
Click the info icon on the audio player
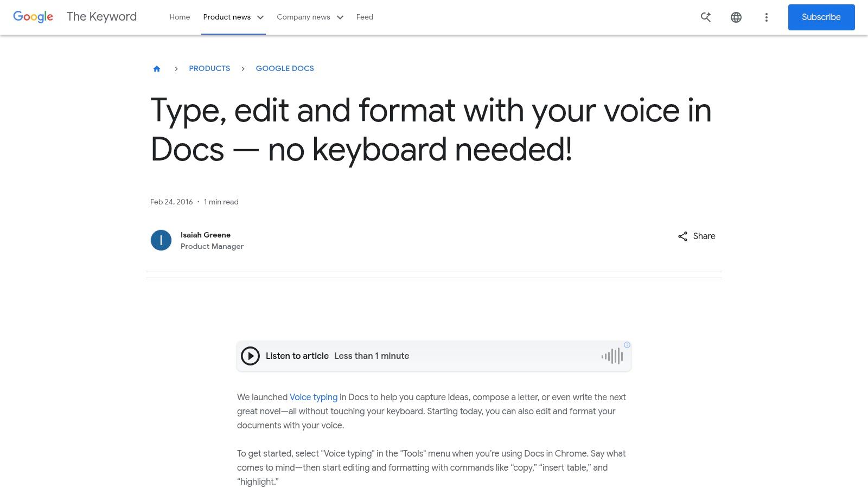coord(627,345)
